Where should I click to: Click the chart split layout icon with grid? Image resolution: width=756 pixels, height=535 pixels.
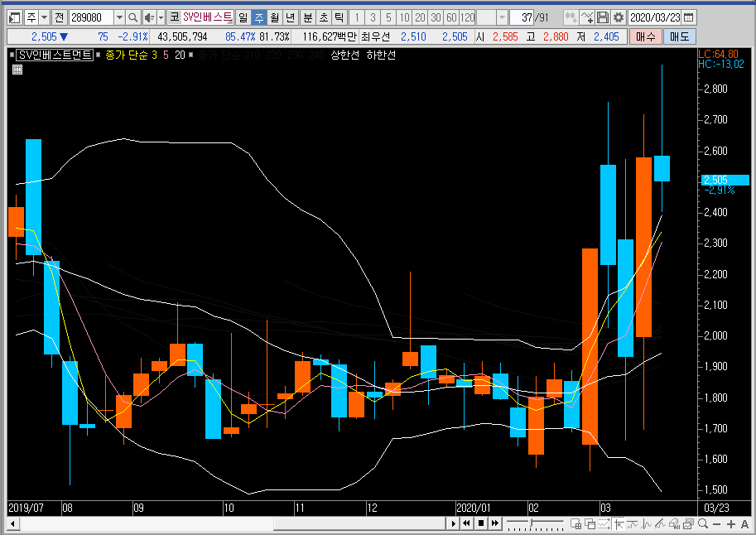pyautogui.click(x=575, y=523)
